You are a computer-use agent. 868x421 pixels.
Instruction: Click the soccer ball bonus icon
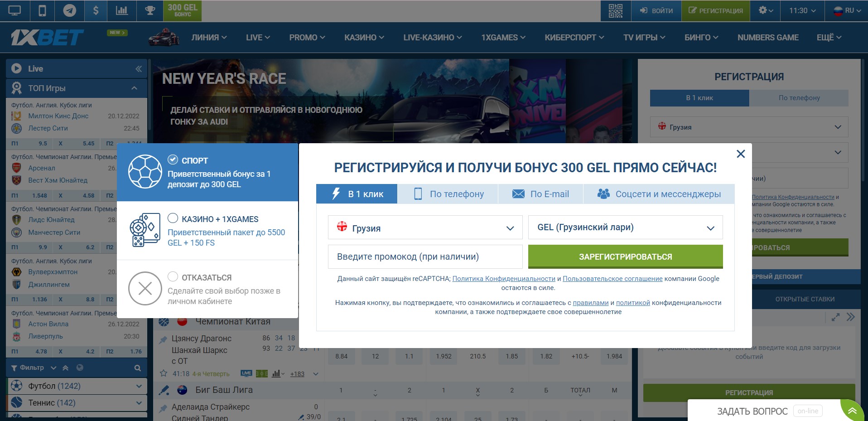pyautogui.click(x=145, y=172)
